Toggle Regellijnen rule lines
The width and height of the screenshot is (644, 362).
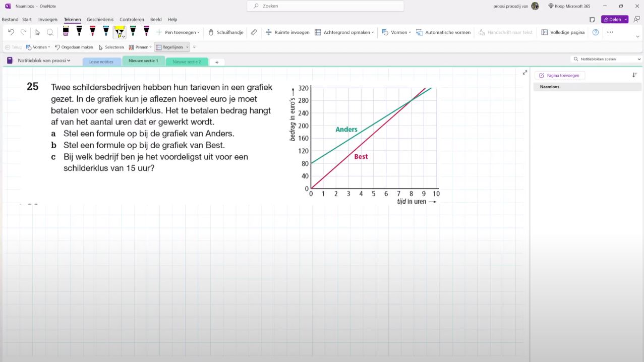point(169,47)
